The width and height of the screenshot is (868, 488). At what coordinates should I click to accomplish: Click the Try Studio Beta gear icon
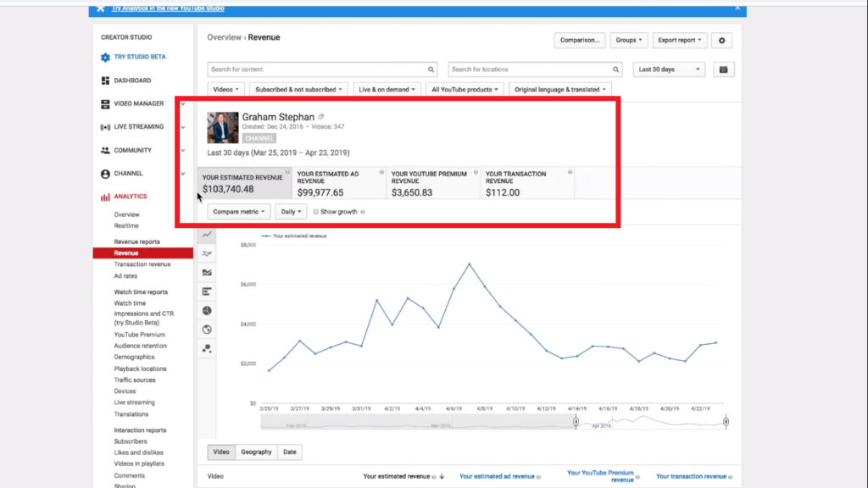pyautogui.click(x=105, y=57)
